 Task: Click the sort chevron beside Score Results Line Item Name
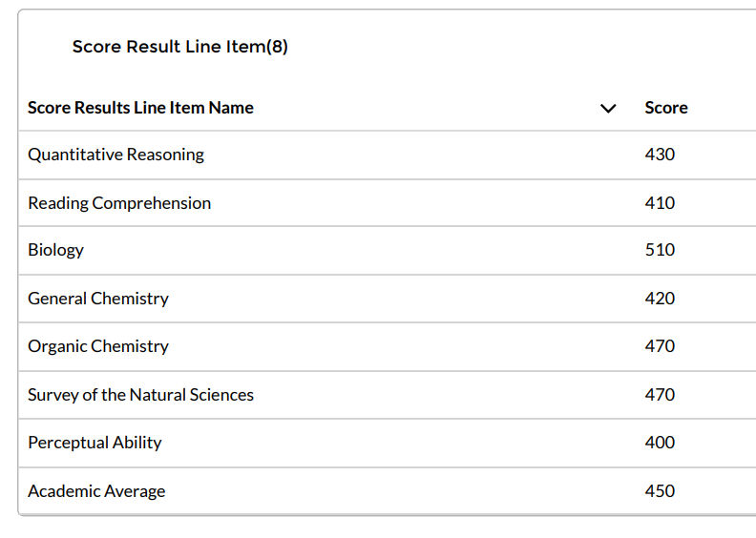[608, 108]
